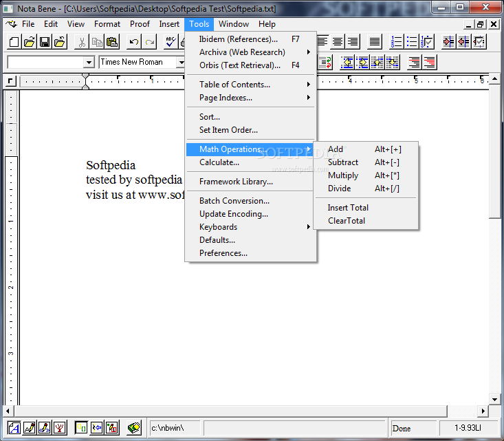
Task: Click the bulleted list icon
Action: coord(412,42)
